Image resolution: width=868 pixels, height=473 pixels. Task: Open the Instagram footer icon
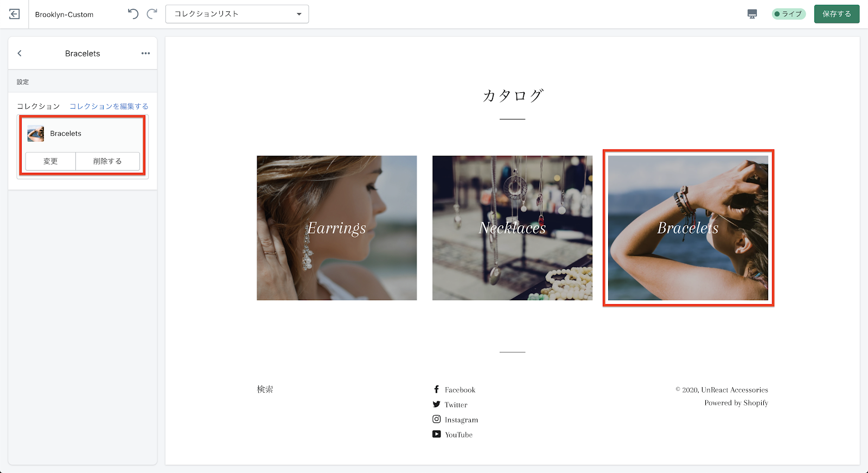(436, 419)
